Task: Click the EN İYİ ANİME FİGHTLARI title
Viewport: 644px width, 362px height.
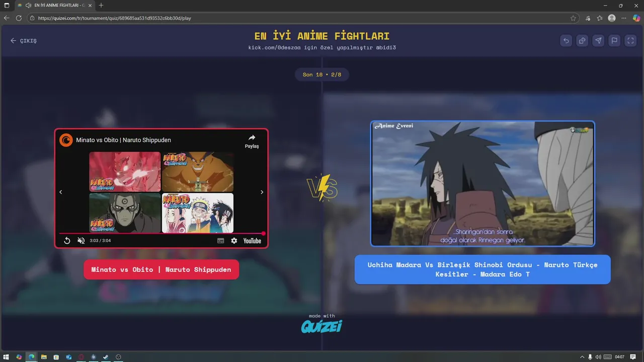Action: 322,36
